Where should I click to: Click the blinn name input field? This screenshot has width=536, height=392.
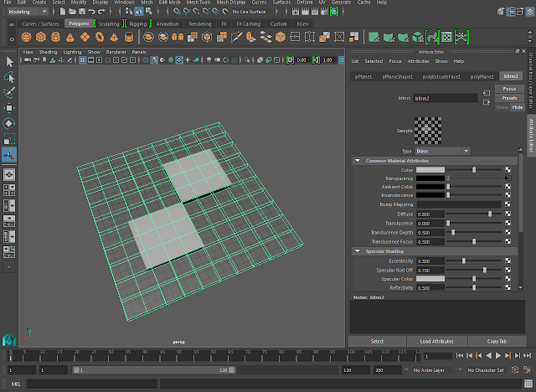coord(445,98)
